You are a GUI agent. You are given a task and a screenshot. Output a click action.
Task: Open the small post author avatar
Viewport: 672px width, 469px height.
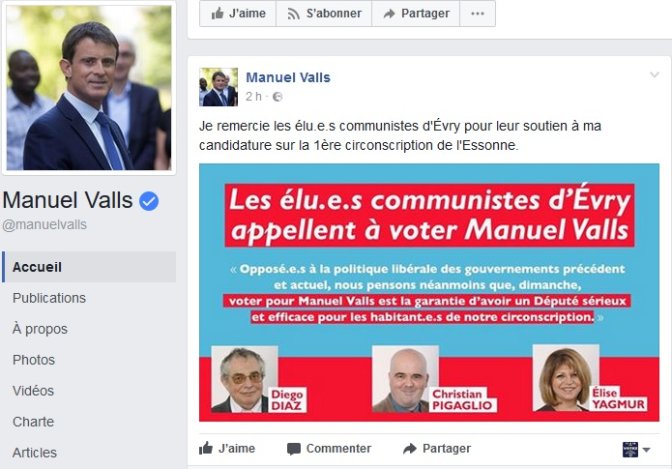coord(218,87)
